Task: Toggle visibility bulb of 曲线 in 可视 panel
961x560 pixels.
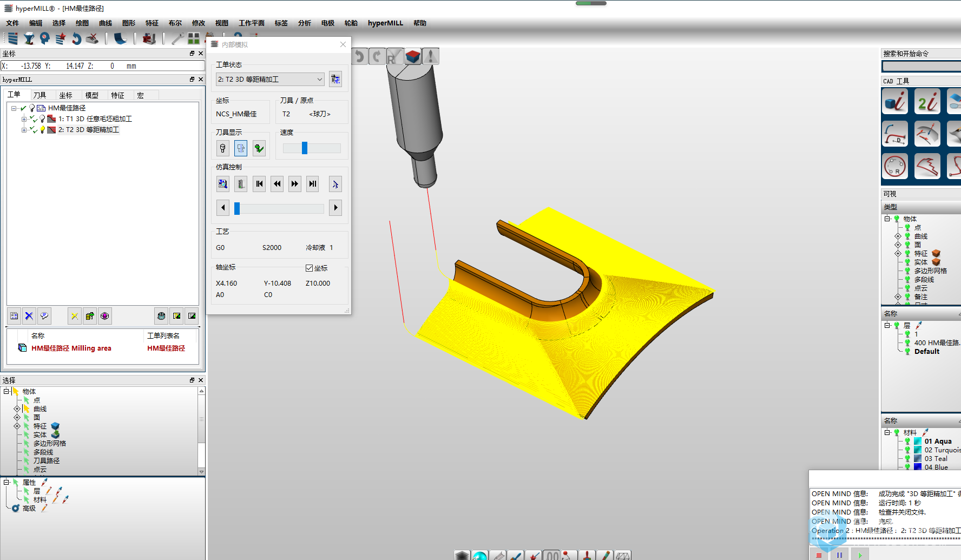Action: (x=907, y=236)
